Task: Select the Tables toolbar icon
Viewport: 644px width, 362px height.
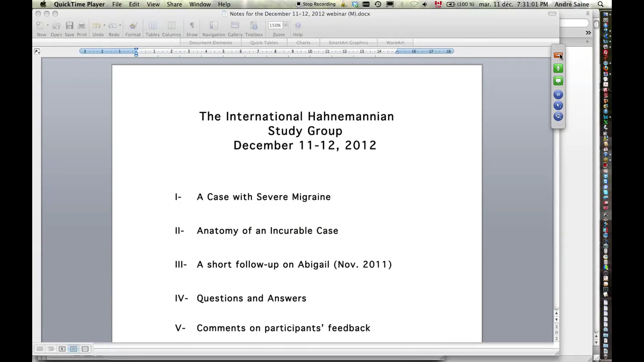Action: point(153,25)
